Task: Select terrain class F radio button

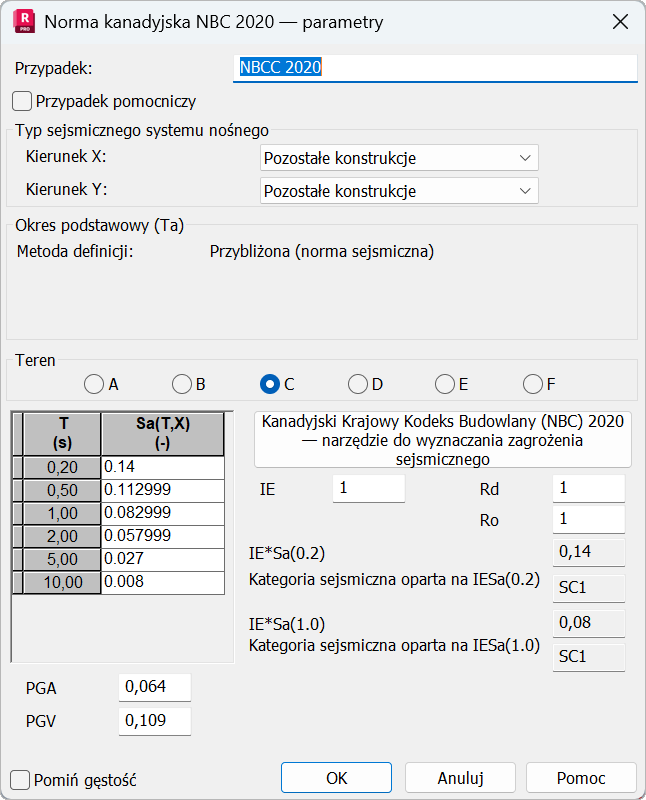Action: pos(533,384)
